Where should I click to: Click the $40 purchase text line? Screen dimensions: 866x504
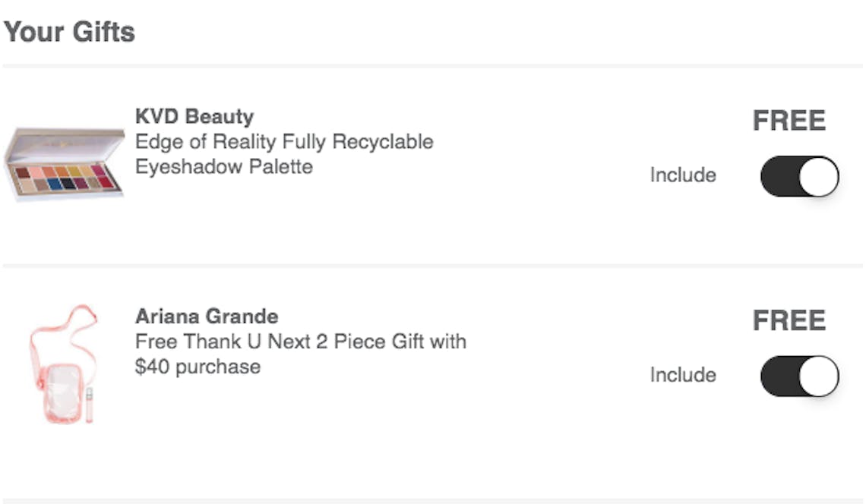click(x=198, y=367)
